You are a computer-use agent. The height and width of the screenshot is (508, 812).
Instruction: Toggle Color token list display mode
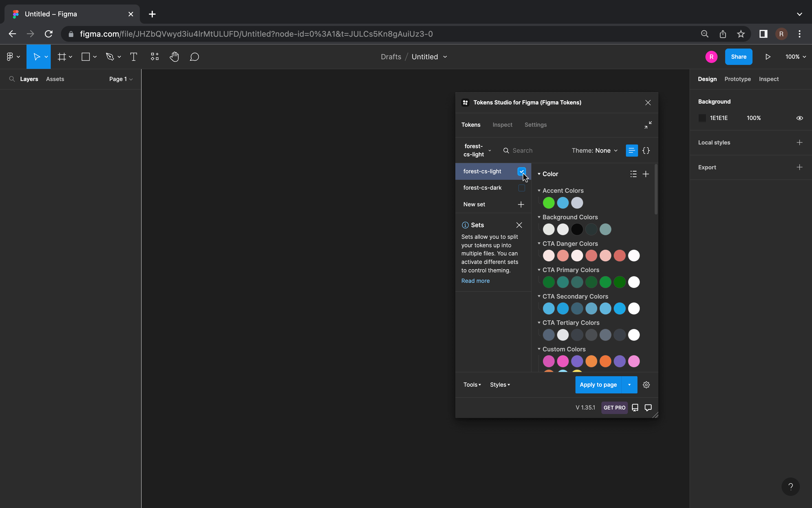[633, 174]
